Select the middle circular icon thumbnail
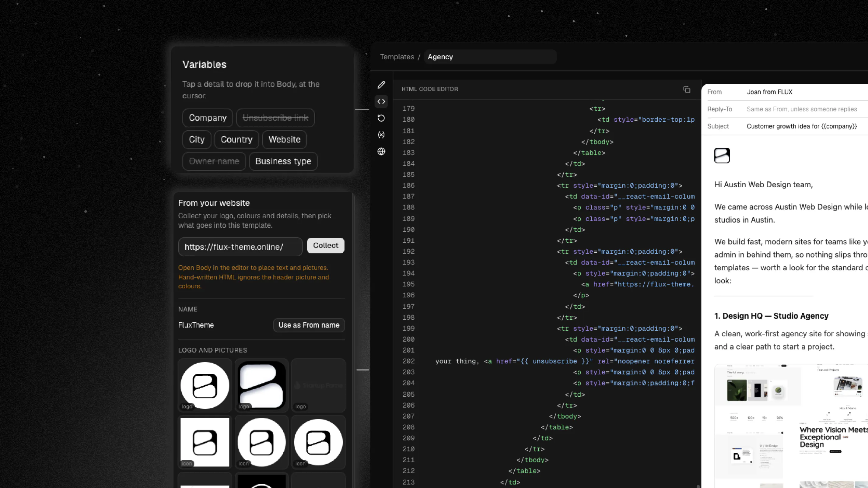 click(x=261, y=442)
